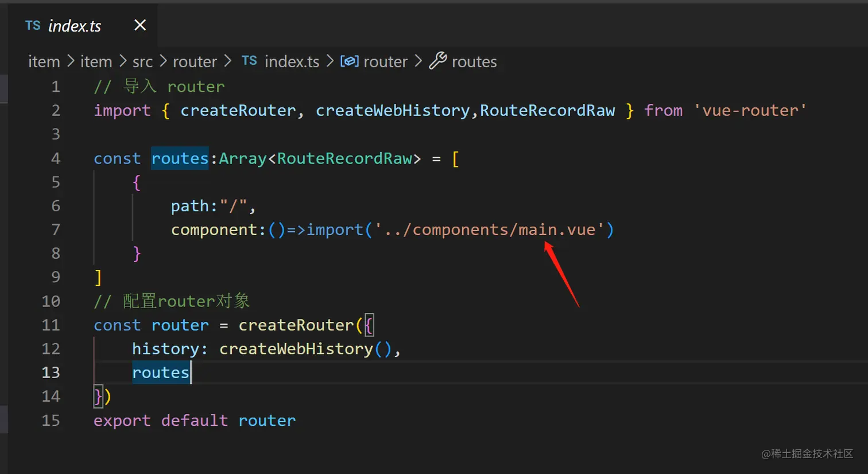Click RouteRecordRaw inside the Array generic on line 4
The height and width of the screenshot is (474, 868).
(x=344, y=158)
